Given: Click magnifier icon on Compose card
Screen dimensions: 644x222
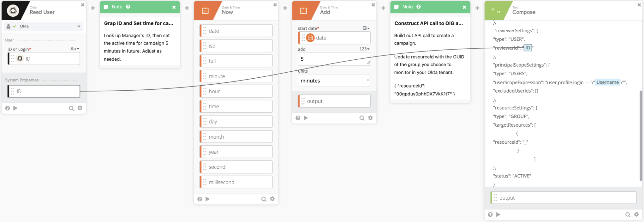Looking at the screenshot, I should click(x=628, y=215).
